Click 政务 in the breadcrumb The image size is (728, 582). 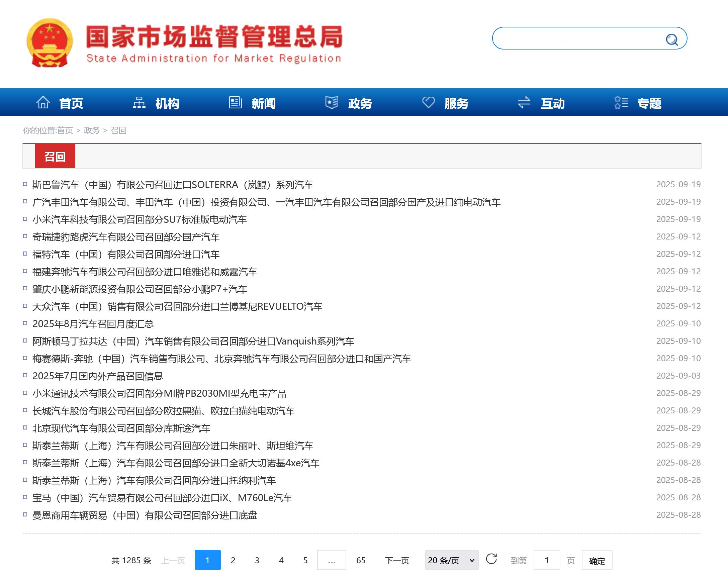(92, 130)
